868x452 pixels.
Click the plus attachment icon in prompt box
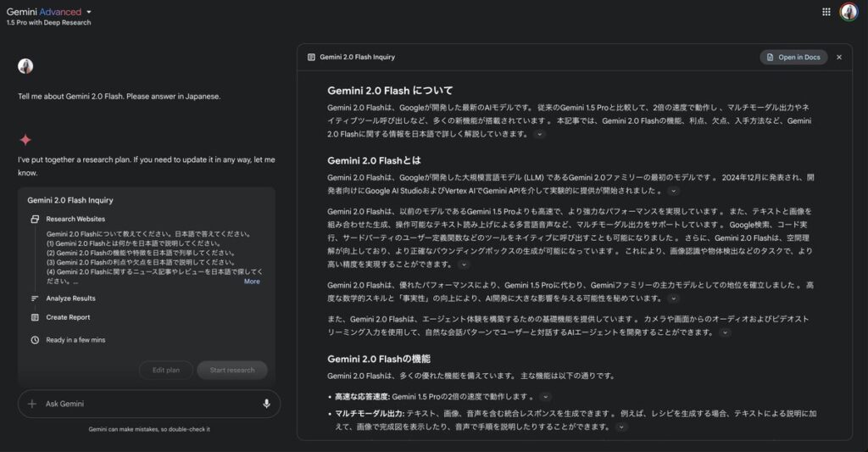point(32,404)
